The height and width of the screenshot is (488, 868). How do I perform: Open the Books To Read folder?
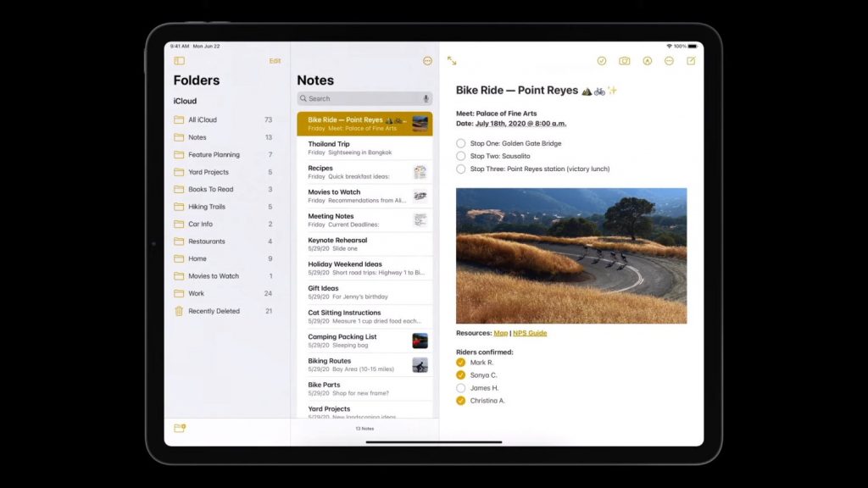223,189
